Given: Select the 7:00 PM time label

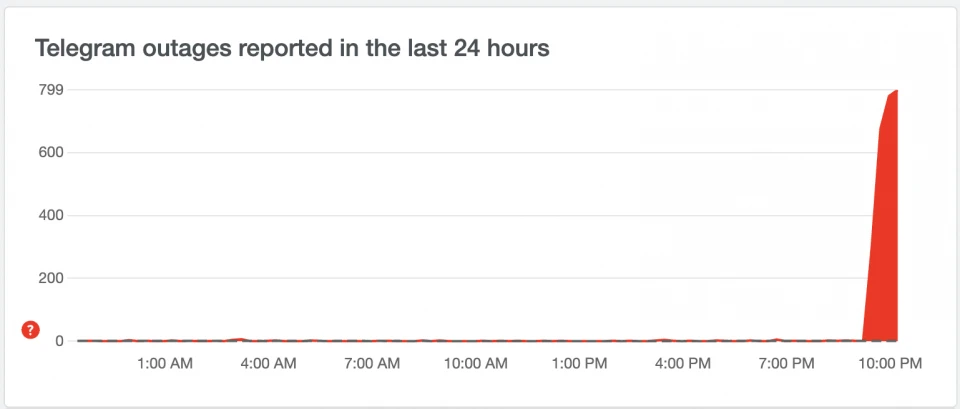Looking at the screenshot, I should pyautogui.click(x=786, y=364).
